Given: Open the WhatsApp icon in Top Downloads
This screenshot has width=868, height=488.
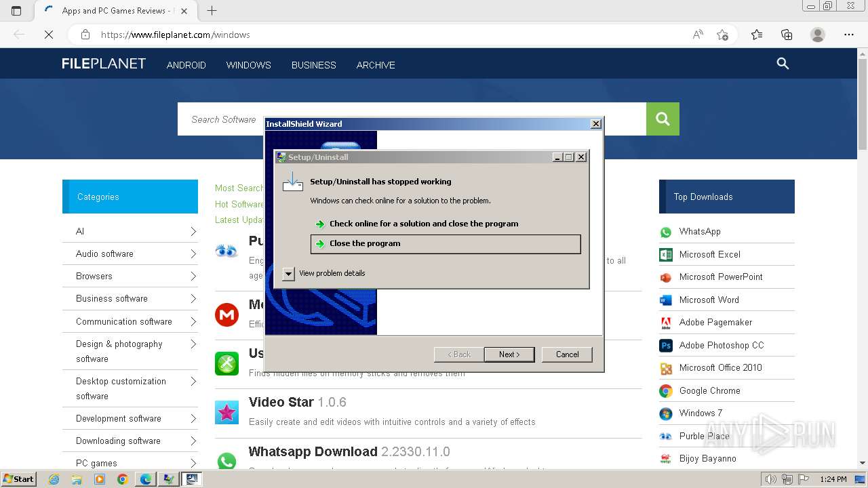Looking at the screenshot, I should [666, 232].
